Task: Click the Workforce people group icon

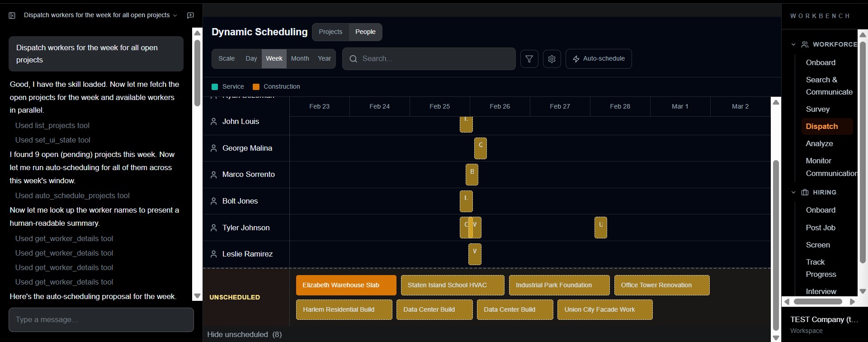Action: coord(805,44)
